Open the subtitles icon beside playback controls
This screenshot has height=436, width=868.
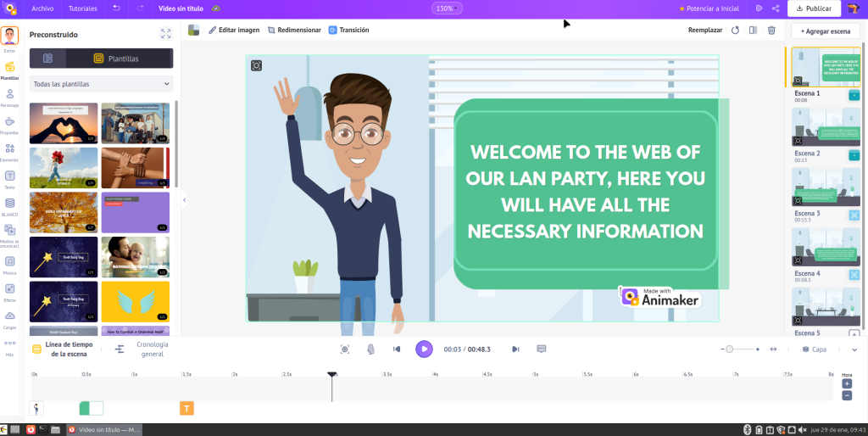point(542,349)
